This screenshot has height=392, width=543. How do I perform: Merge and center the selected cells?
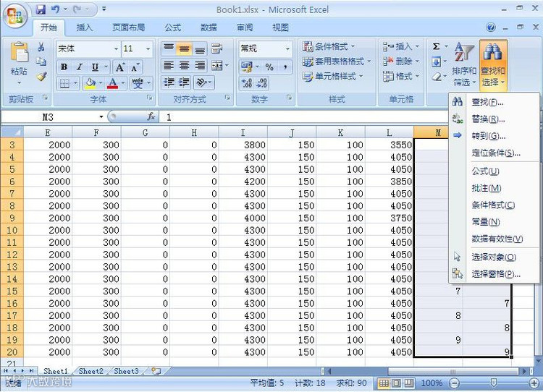pos(217,65)
